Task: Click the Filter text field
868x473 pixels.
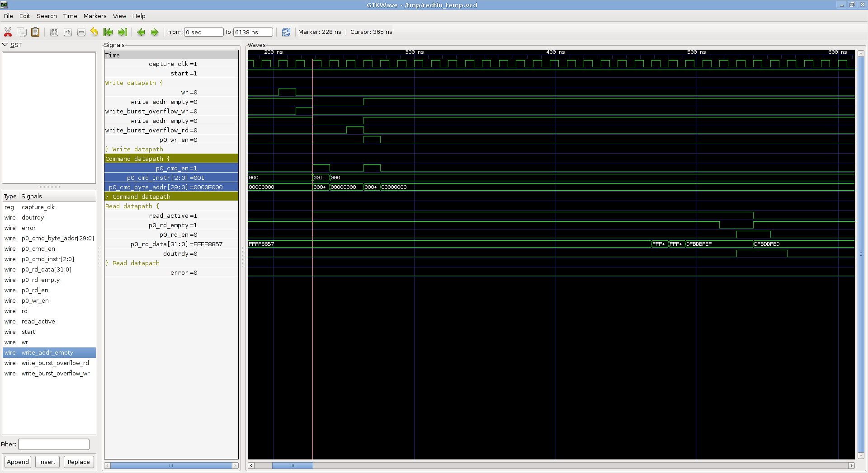Action: (x=54, y=444)
